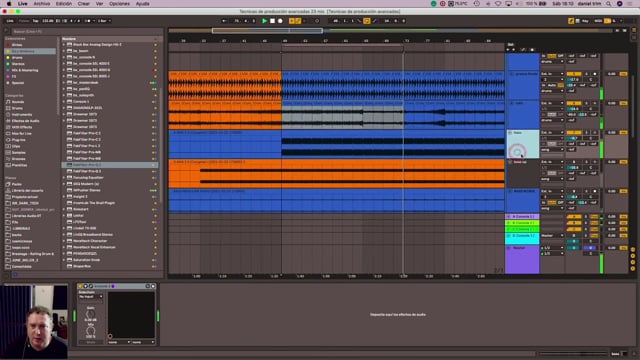Click the Console 1 device Gain knob

[x=91, y=314]
